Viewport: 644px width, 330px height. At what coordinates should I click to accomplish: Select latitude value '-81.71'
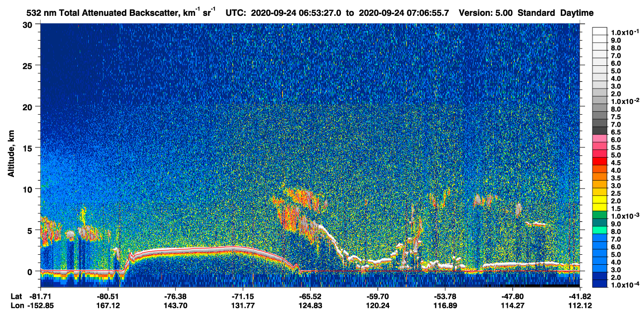click(40, 296)
